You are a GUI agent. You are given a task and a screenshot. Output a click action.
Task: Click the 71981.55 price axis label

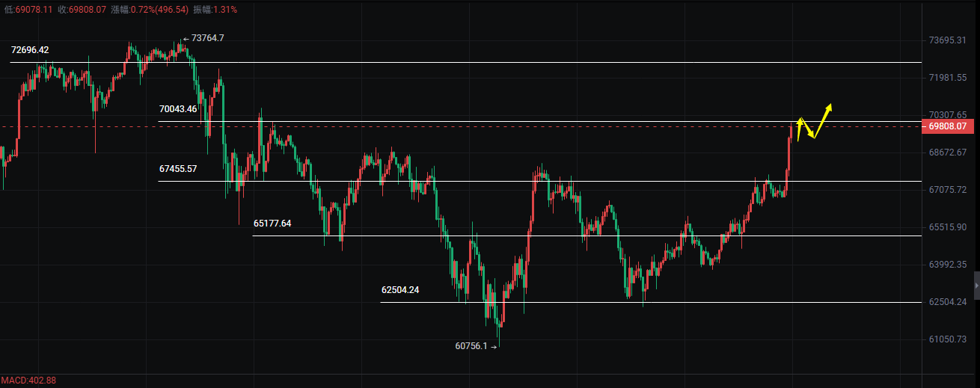(x=947, y=78)
